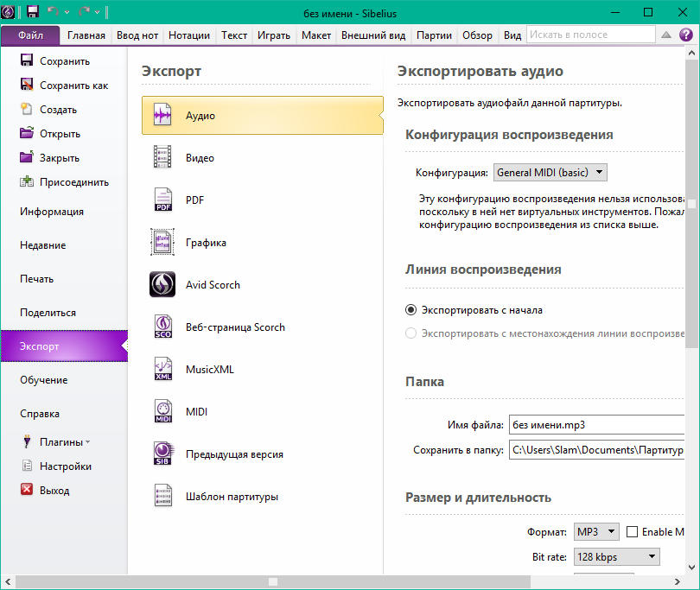Click the Искать в полосе search field
The height and width of the screenshot is (590, 700).
click(x=590, y=35)
